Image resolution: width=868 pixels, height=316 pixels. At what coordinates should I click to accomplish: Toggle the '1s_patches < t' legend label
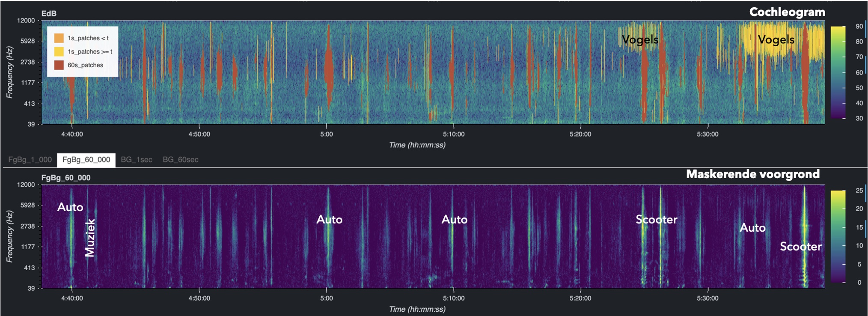coord(88,38)
